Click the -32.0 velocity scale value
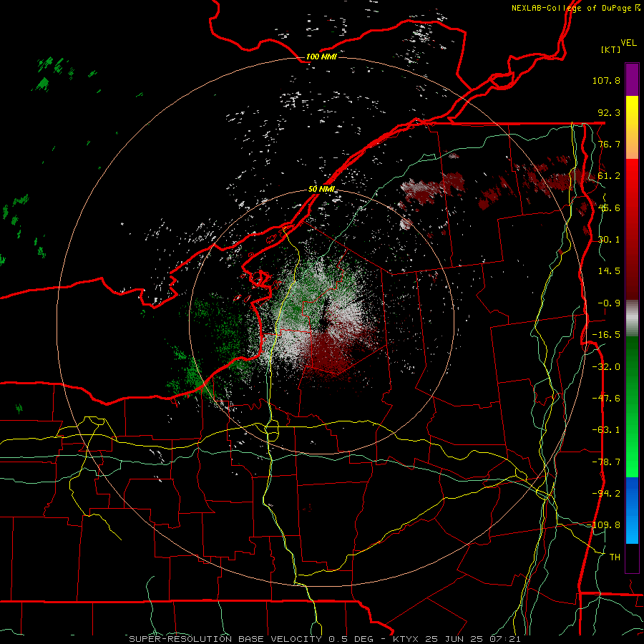 coord(606,367)
